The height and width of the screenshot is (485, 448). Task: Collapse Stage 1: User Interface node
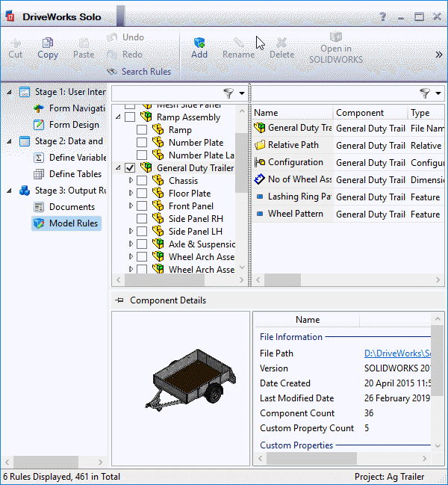[x=9, y=92]
